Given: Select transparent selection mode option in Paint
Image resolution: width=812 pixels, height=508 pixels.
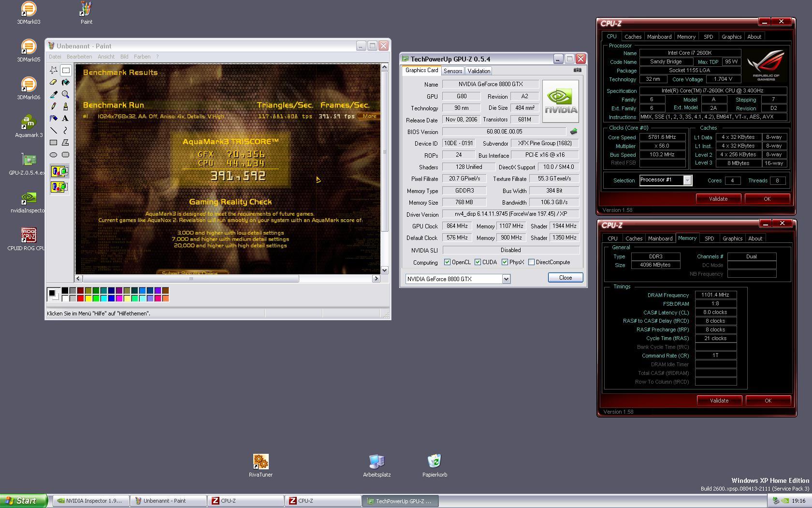Looking at the screenshot, I should (59, 187).
